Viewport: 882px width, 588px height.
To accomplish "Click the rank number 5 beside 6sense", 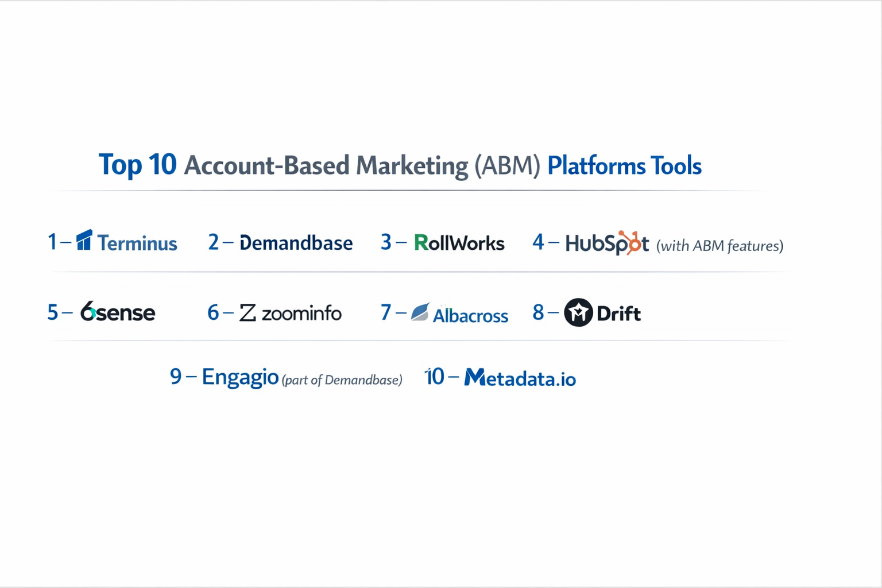I will coord(53,312).
